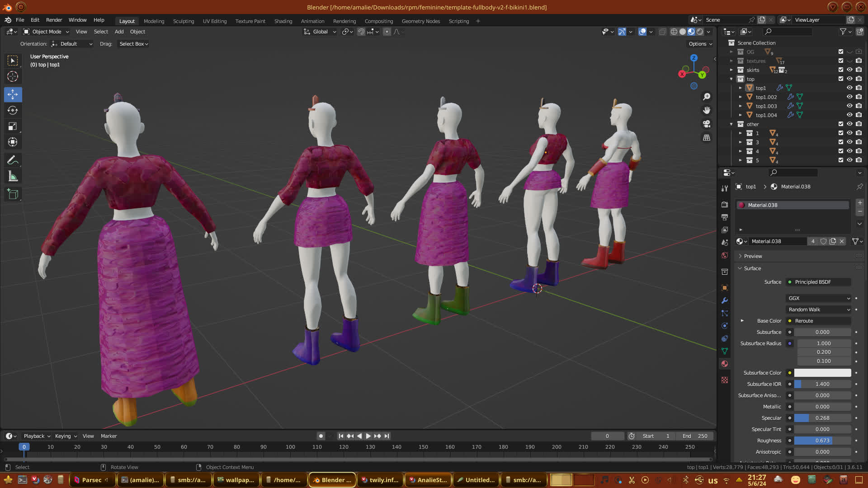Click the 3D Cursor tool
The image size is (868, 488).
pos(13,76)
